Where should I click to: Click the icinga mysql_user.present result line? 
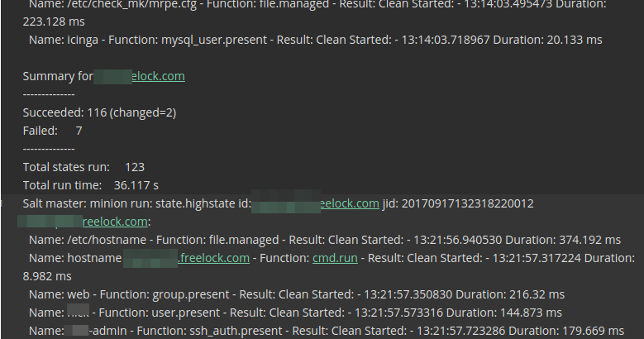316,41
